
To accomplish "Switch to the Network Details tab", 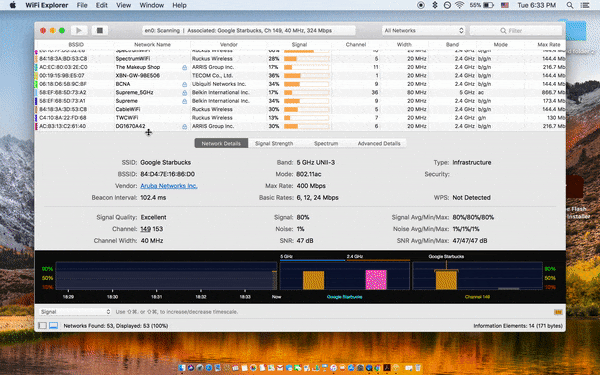I will 221,143.
